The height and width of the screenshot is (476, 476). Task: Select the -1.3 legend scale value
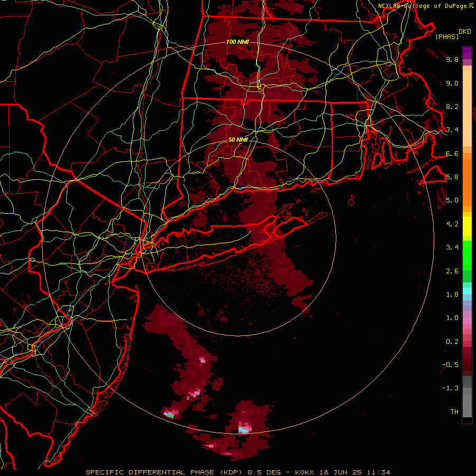coord(450,388)
